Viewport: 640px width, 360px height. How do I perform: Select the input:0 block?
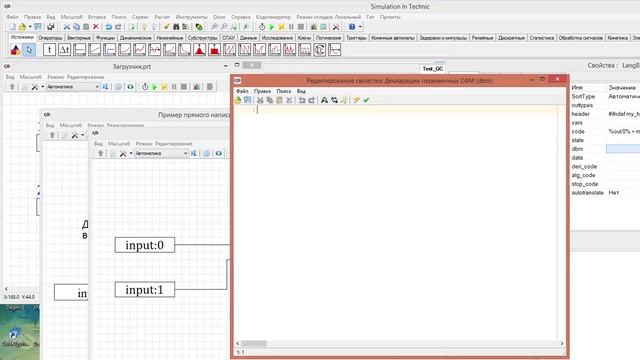point(144,245)
